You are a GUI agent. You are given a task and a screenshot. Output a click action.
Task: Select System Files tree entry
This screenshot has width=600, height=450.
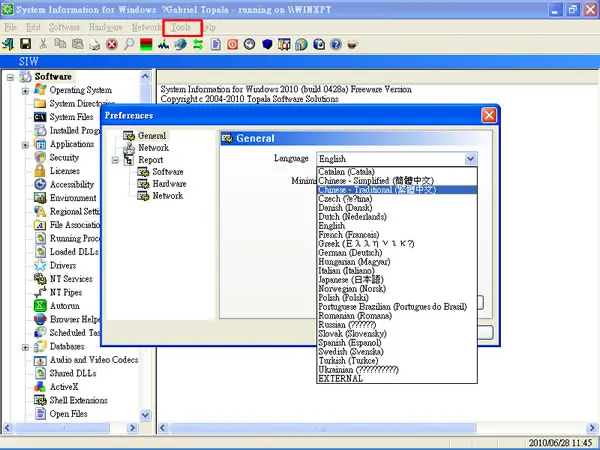pos(71,117)
